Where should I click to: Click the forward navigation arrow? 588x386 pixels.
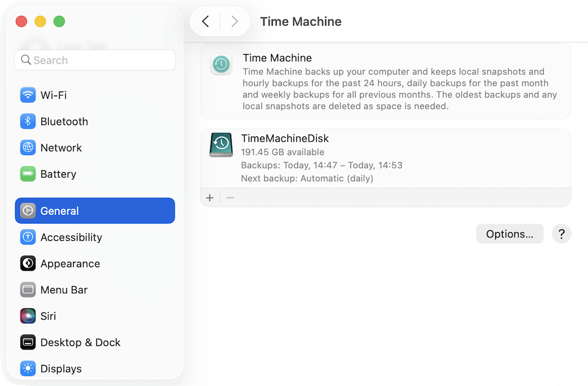coord(235,21)
